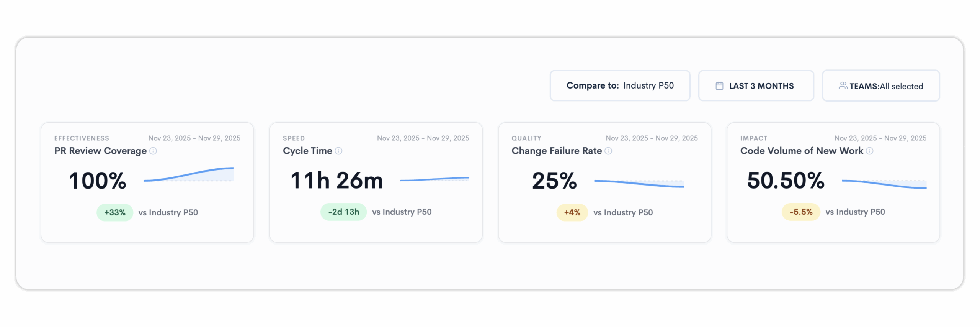Click the PR Review Coverage sparkline chart
Viewport: 980px width, 327px height.
click(x=188, y=175)
